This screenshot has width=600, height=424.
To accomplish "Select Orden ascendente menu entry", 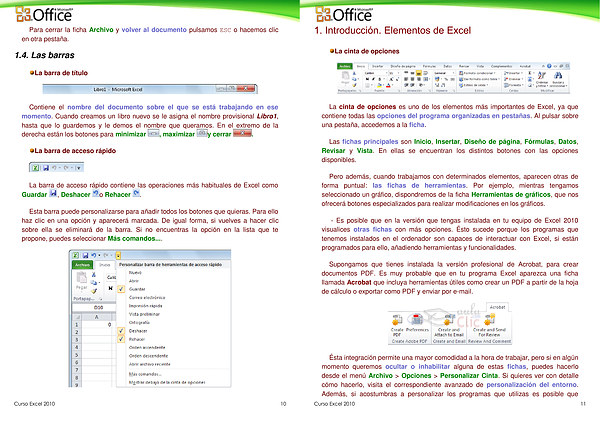I will coord(147,347).
